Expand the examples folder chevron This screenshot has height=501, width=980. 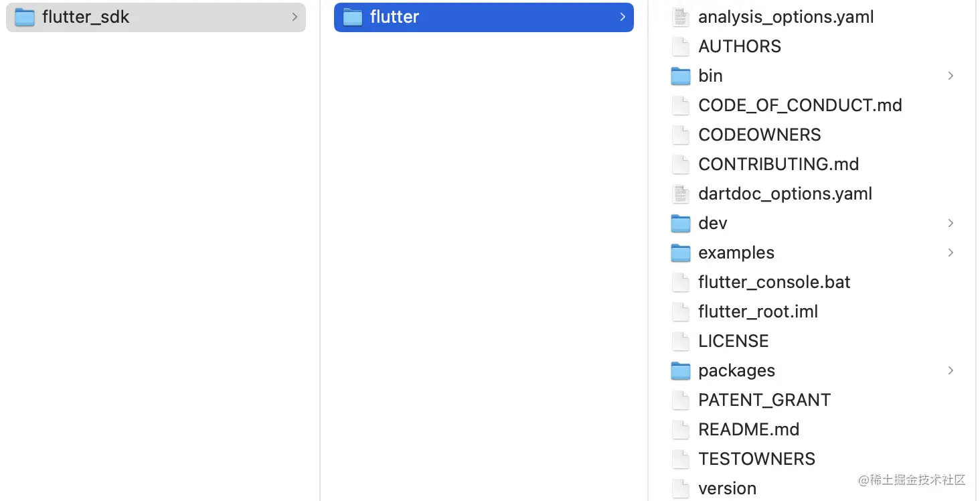coord(951,253)
